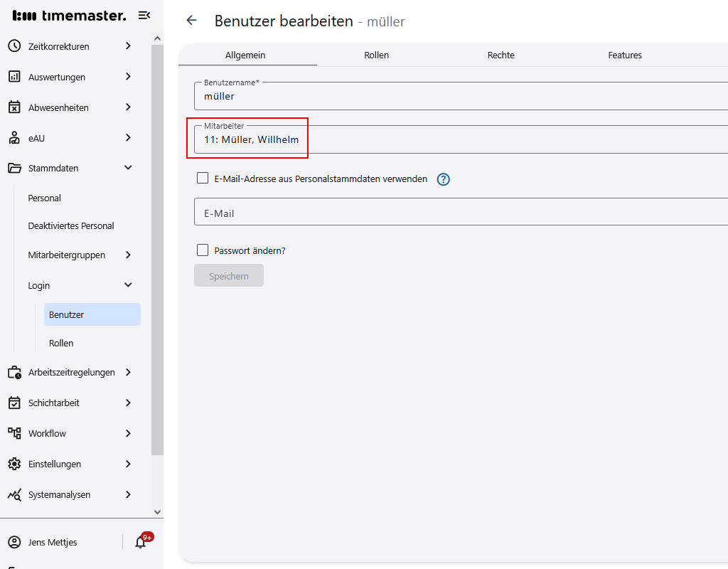This screenshot has height=569, width=728.
Task: Open the Features tab
Action: [x=625, y=55]
